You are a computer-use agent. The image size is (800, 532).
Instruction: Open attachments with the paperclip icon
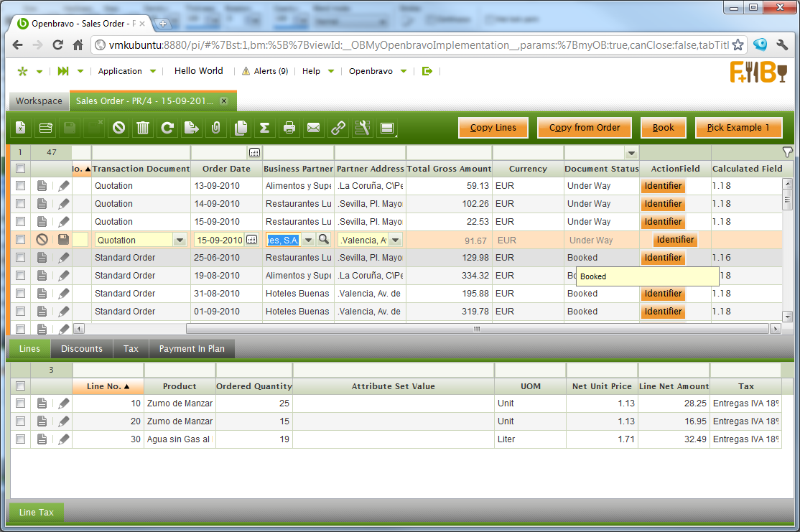(216, 128)
